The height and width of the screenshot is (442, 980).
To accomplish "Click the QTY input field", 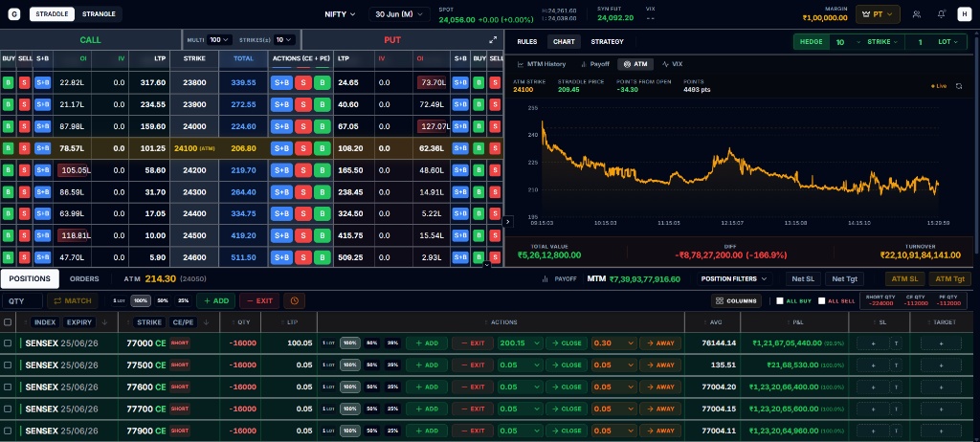I will 23,300.
